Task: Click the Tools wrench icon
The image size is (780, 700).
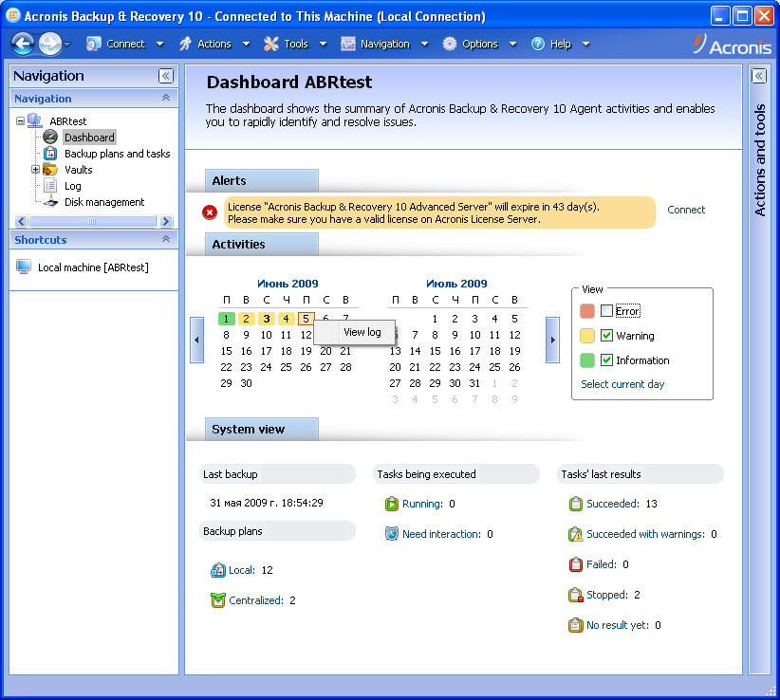Action: point(271,44)
